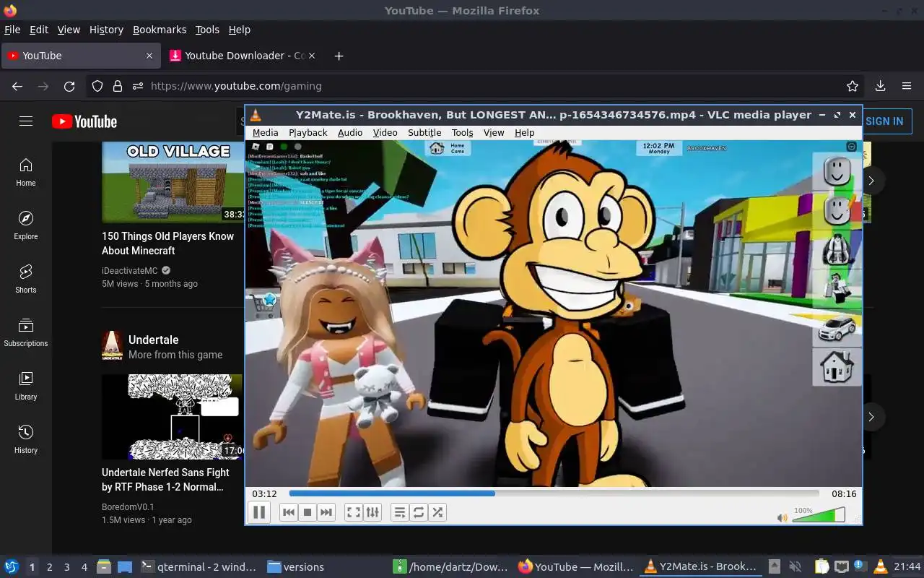Open Undertale Nerfed Sans Fight thumbnail

click(173, 417)
